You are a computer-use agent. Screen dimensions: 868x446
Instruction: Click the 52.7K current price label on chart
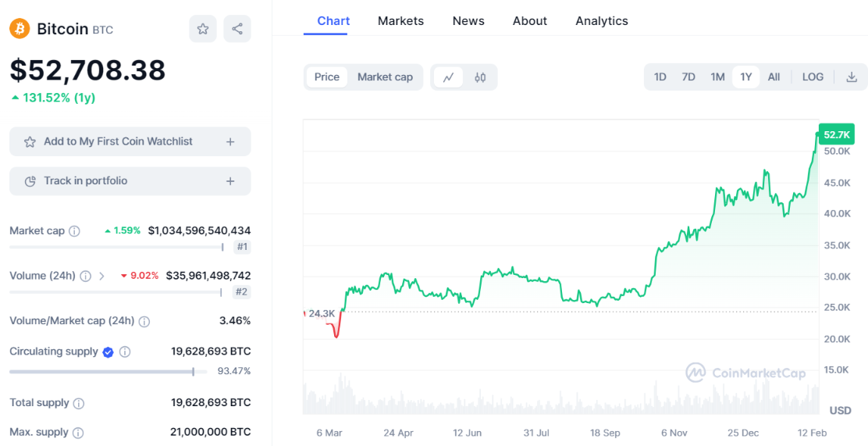(836, 134)
